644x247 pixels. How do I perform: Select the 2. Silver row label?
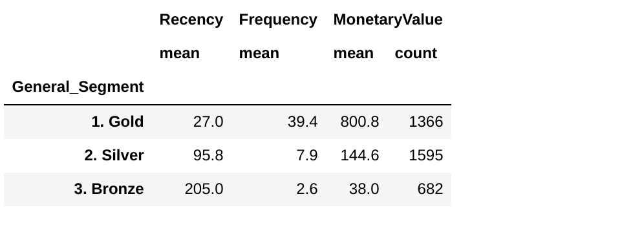(x=114, y=155)
